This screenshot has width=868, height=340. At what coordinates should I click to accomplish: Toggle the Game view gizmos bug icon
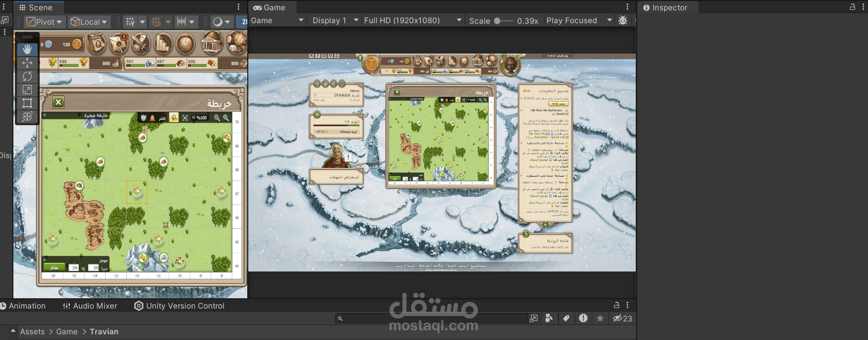point(623,20)
